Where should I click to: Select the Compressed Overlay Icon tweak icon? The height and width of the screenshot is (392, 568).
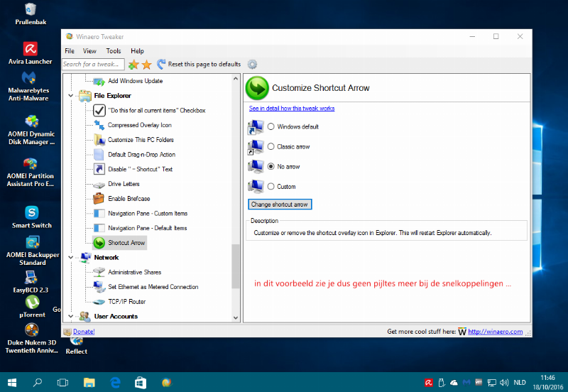click(x=99, y=125)
